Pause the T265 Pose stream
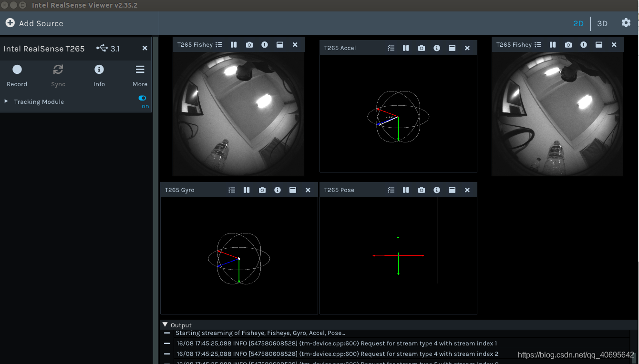The height and width of the screenshot is (364, 639). point(406,190)
